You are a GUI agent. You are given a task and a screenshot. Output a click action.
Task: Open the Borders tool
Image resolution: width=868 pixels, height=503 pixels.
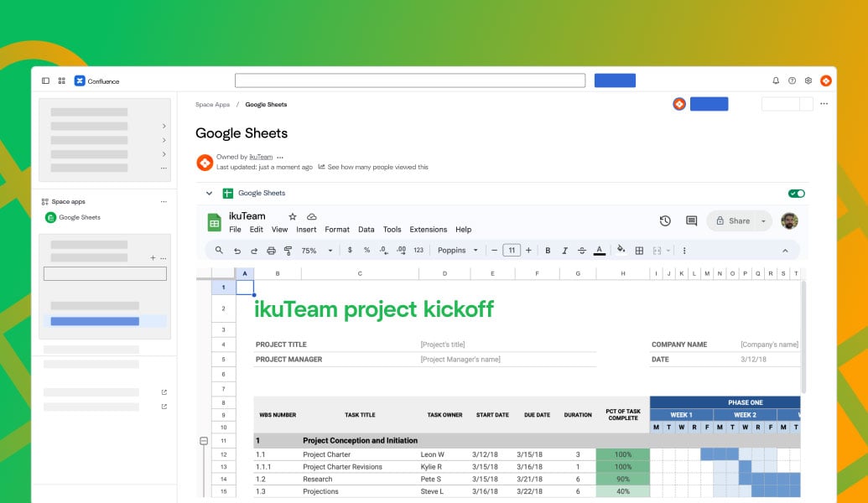[639, 250]
